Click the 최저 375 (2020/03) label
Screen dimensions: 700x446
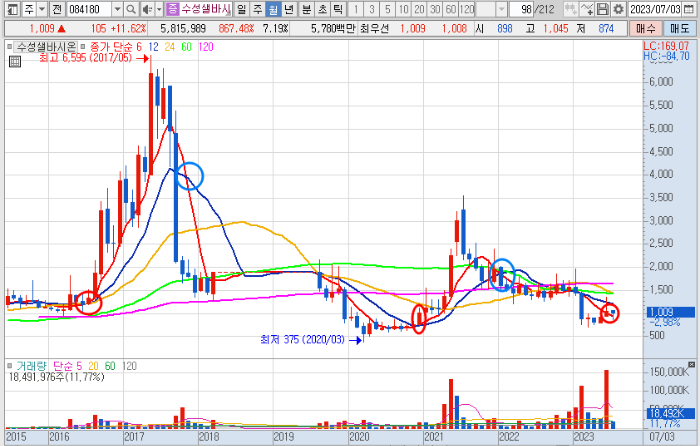click(x=302, y=340)
